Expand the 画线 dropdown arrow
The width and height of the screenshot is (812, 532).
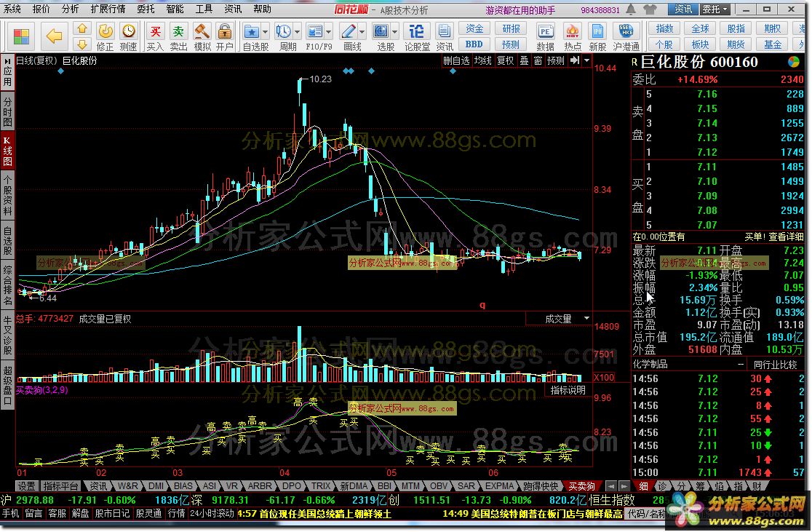click(x=362, y=32)
